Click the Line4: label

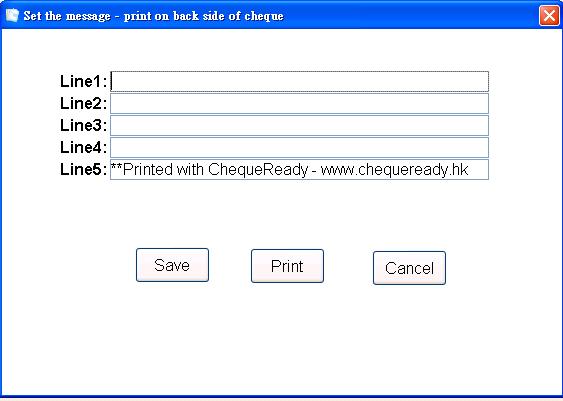click(x=84, y=147)
